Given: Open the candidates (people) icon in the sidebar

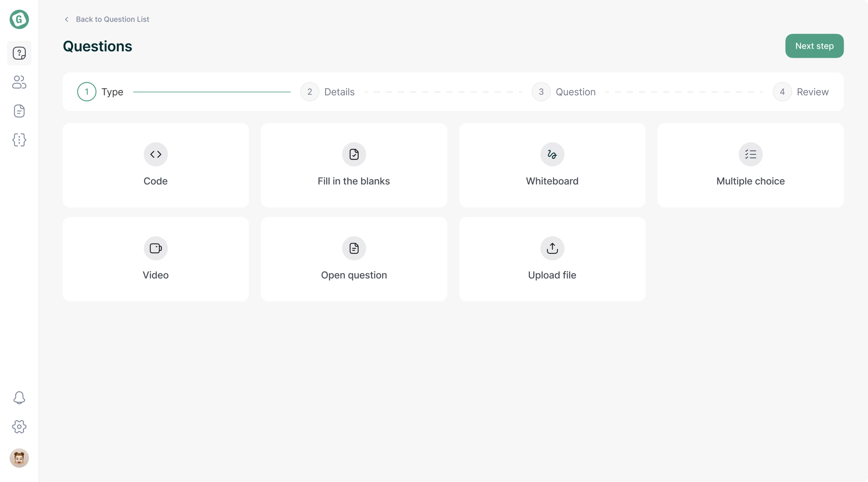Looking at the screenshot, I should click(x=19, y=82).
